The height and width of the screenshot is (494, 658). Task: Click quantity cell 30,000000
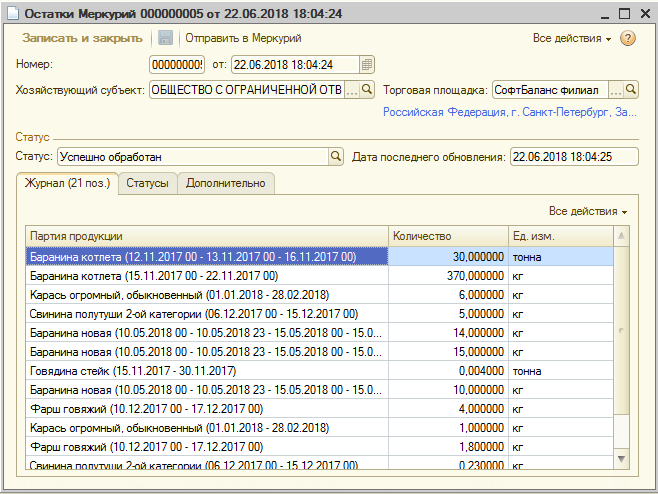click(448, 256)
